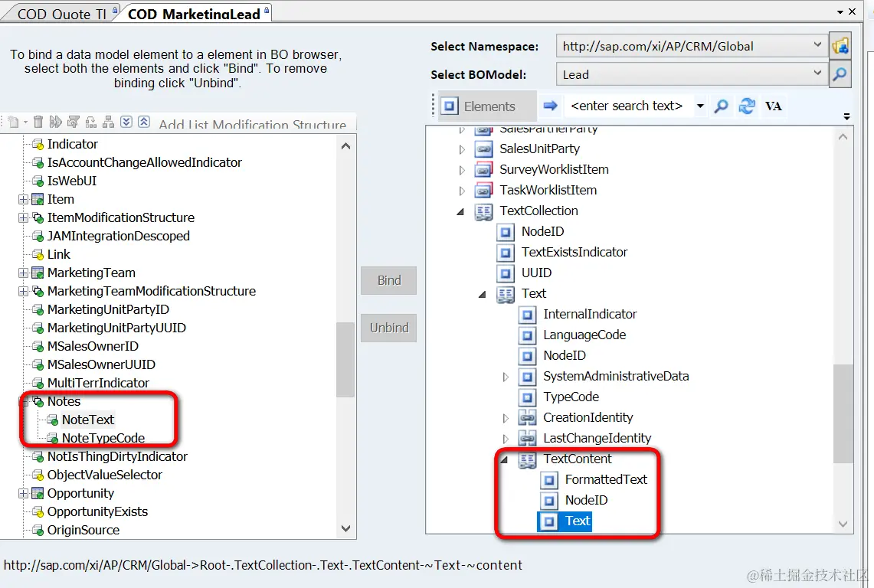Screen dimensions: 874x588
Task: Open the new element dropdown arrow
Action: 25,122
